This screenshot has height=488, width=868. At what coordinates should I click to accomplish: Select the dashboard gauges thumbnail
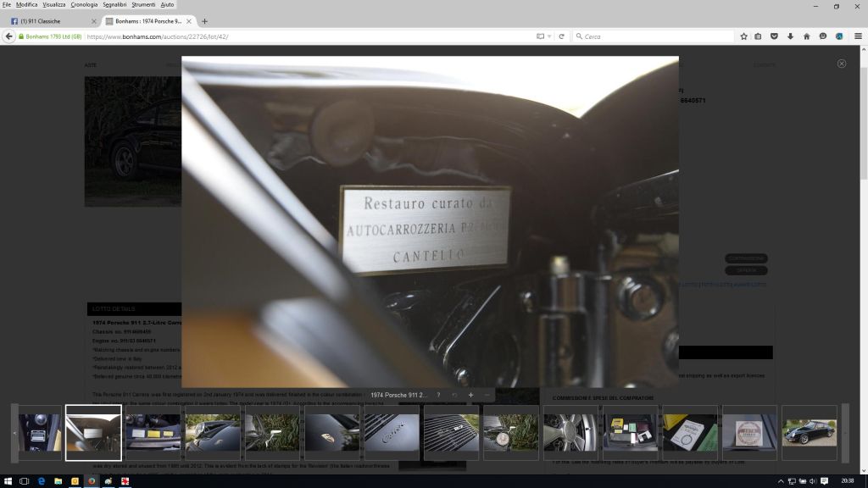coord(39,433)
